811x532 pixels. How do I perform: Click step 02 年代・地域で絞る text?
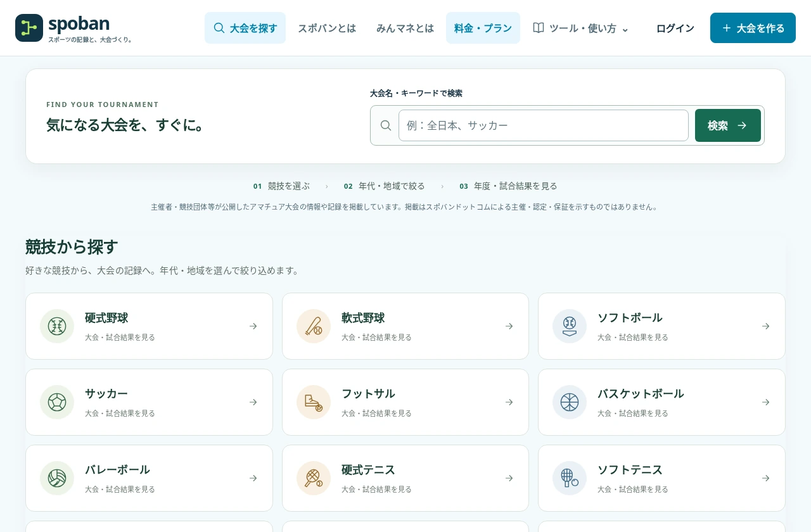pos(385,186)
